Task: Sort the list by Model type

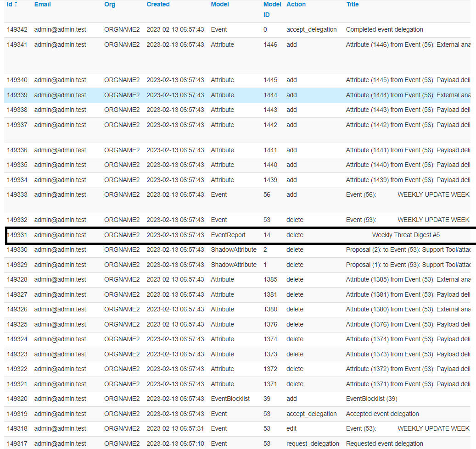Action: pyautogui.click(x=219, y=4)
